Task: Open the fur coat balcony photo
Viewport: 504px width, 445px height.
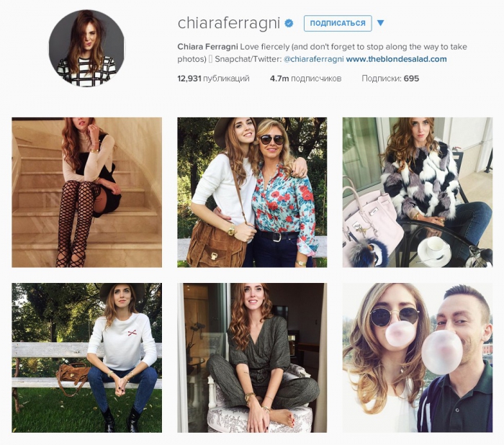Action: 417,192
